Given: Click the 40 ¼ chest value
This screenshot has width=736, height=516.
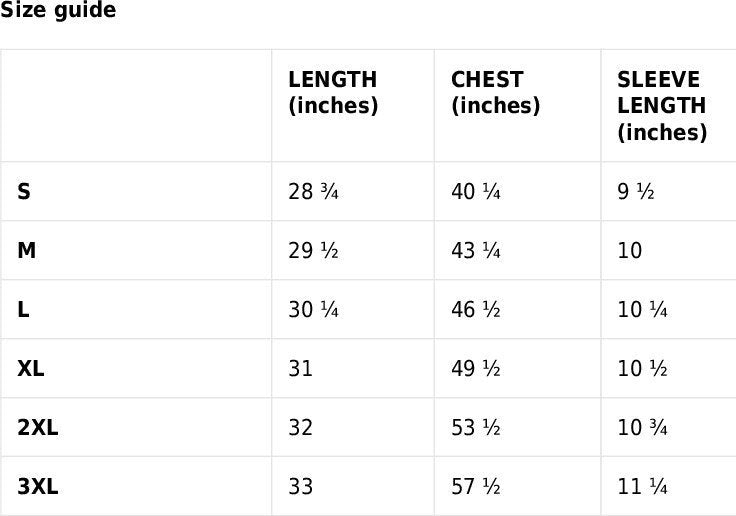Looking at the screenshot, I should click(x=476, y=192).
